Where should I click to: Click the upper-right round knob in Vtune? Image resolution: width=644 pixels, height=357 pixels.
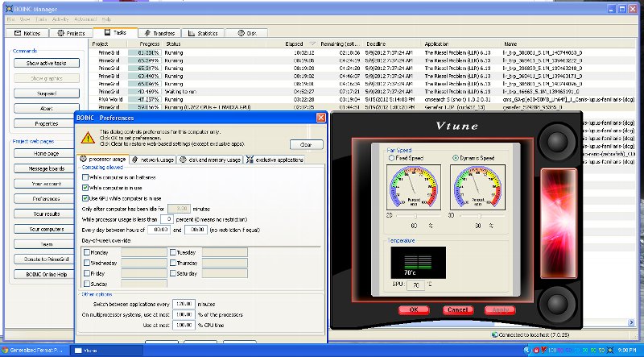coord(558,142)
